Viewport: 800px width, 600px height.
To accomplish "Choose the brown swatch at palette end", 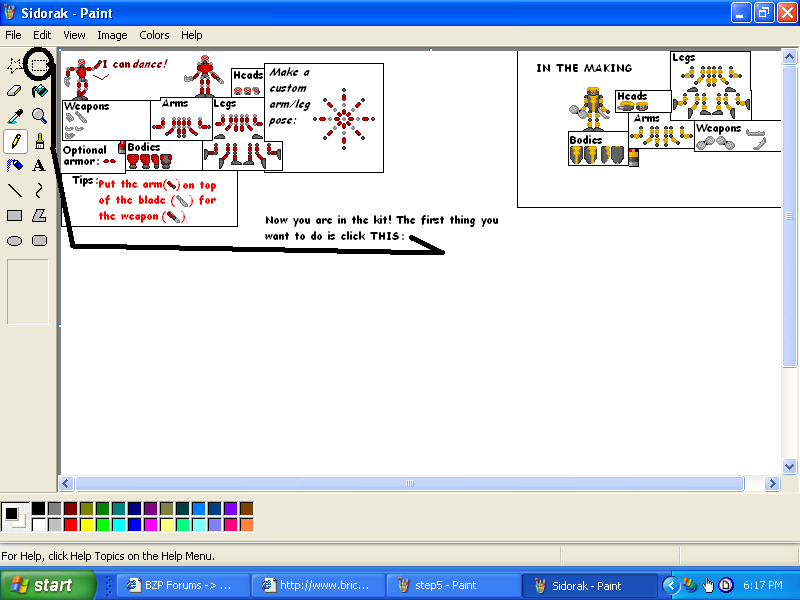I will click(x=246, y=509).
